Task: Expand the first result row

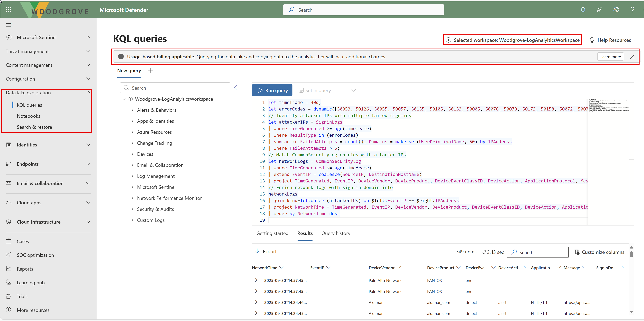Action: [256, 280]
